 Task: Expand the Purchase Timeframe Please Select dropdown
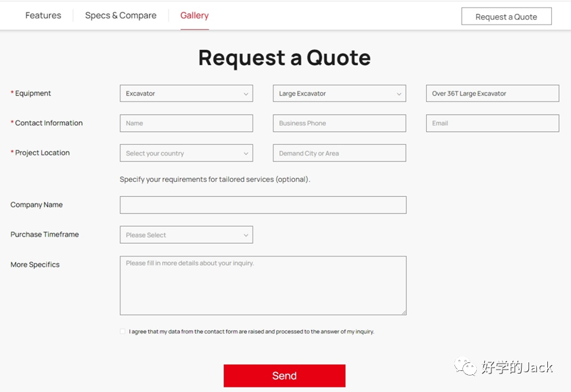[x=186, y=235]
